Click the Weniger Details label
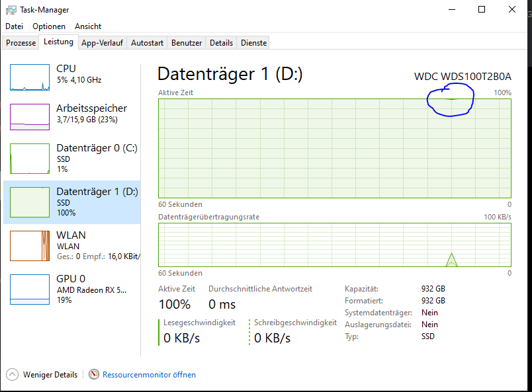This screenshot has height=392, width=532. 50,375
